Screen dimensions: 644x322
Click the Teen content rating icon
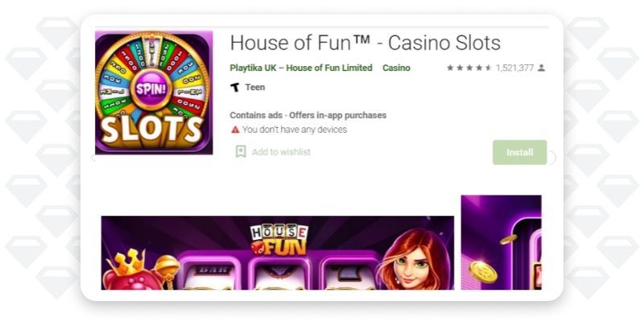pos(235,87)
